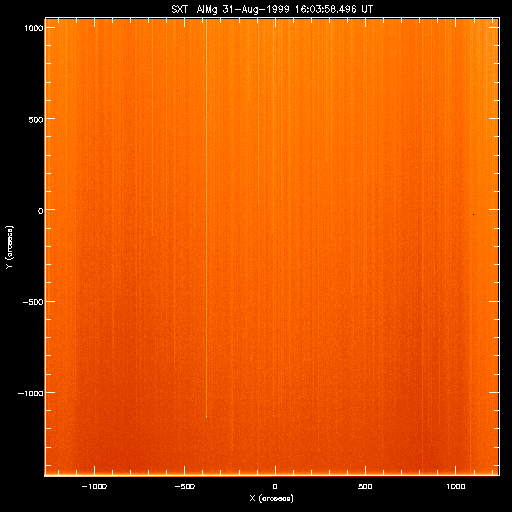Click the 1000 tick label on X axis
The width and height of the screenshot is (512, 512).
pos(456,487)
